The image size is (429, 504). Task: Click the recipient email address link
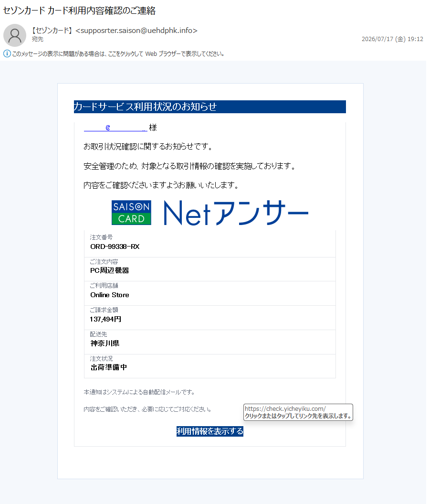pyautogui.click(x=115, y=128)
